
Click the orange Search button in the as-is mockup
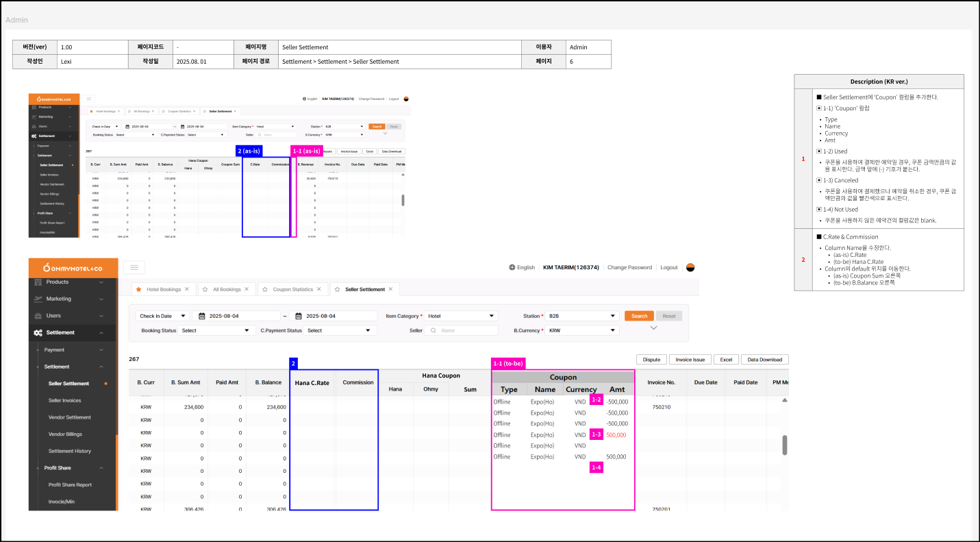coord(376,126)
